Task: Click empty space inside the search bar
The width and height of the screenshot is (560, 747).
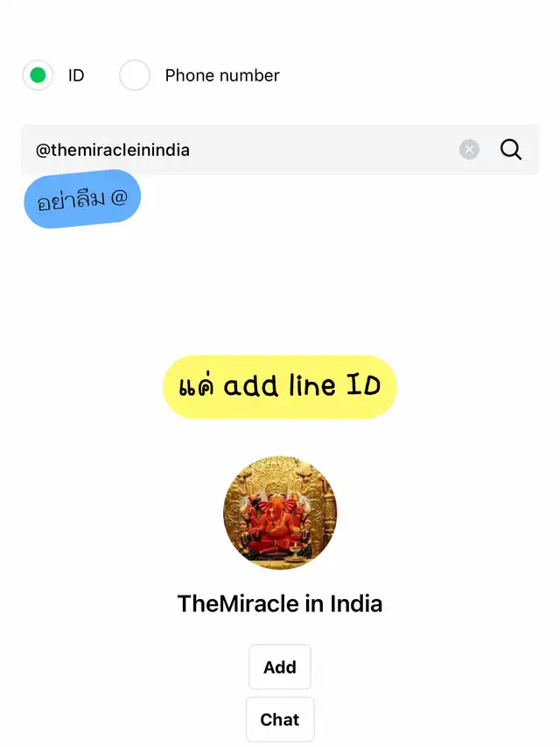Action: (324, 150)
